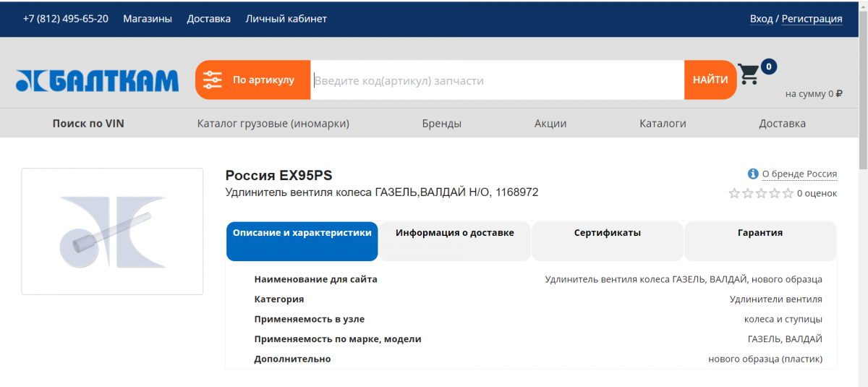Click the НАЙТИ search button

710,80
